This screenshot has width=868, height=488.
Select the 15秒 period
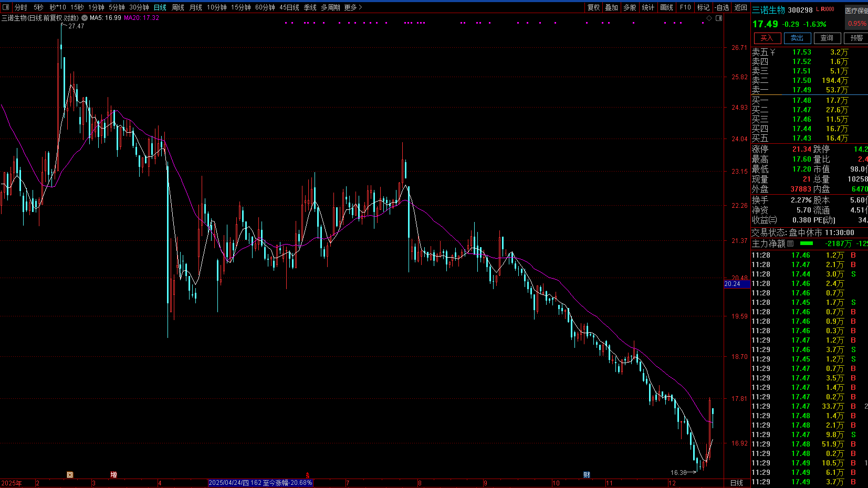coord(77,7)
